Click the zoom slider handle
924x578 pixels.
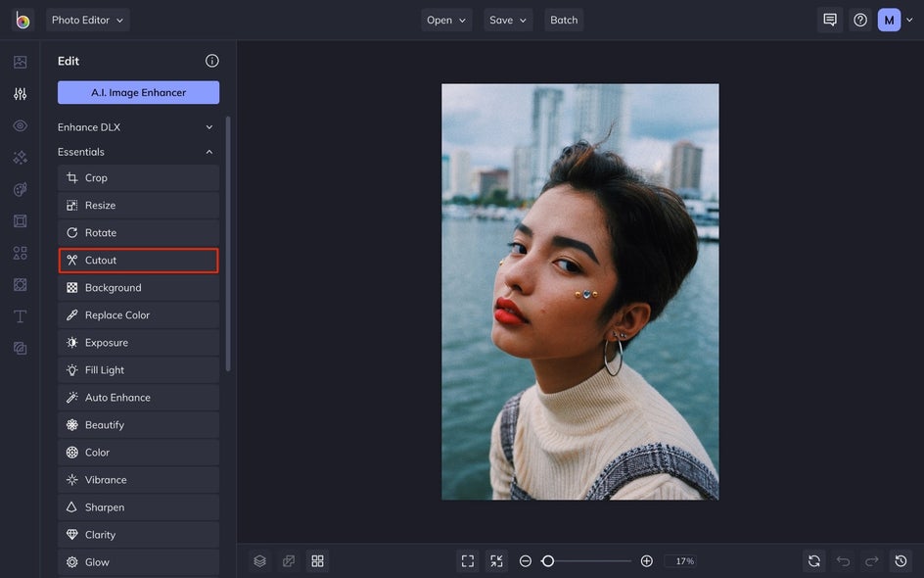pyautogui.click(x=548, y=561)
